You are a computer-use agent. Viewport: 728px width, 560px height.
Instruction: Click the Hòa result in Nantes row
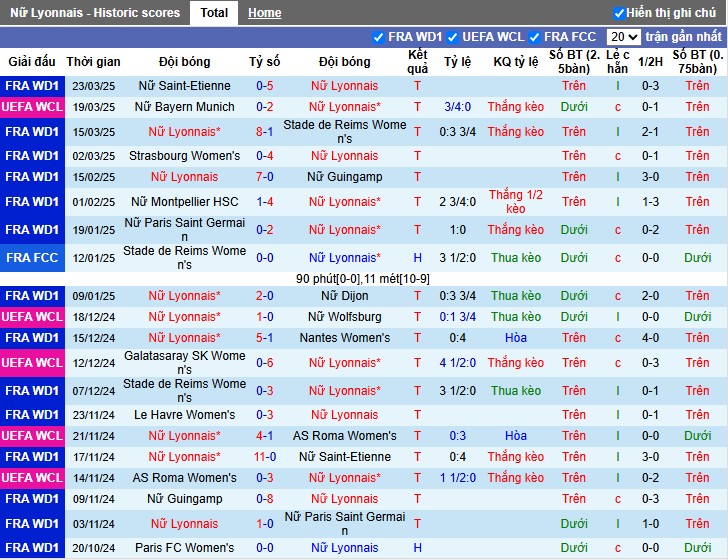click(516, 338)
